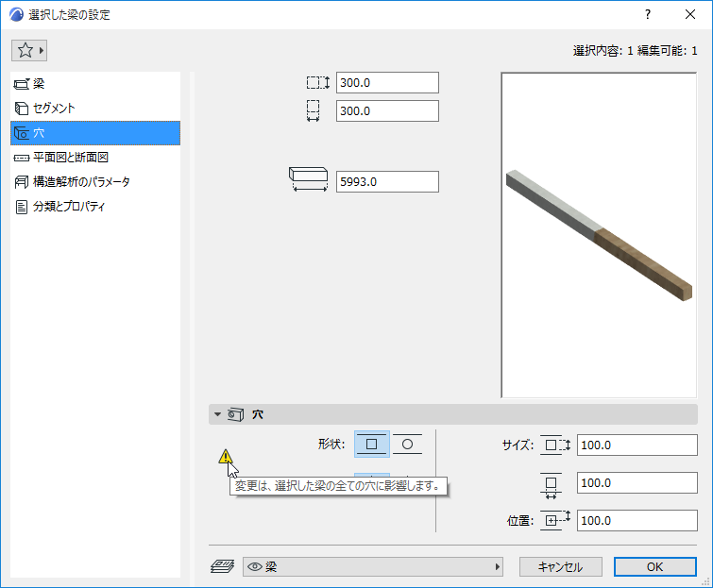Select the 梁 page in the sidebar
The width and height of the screenshot is (713, 588).
tap(95, 84)
